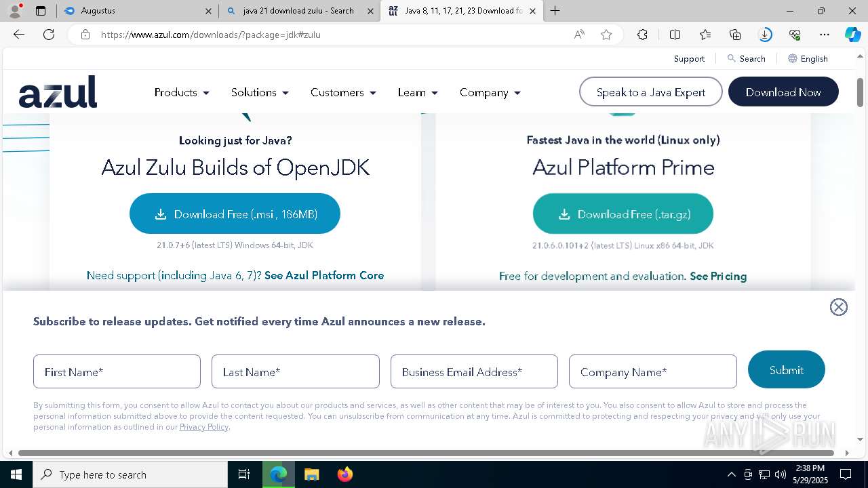Viewport: 868px width, 488px height.
Task: Open See Azul Platform Core link
Action: pos(324,275)
